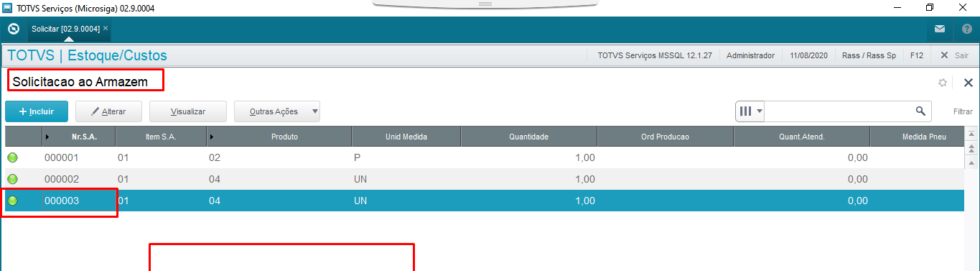Image resolution: width=980 pixels, height=271 pixels.
Task: Click the Unid Medida column header
Action: click(x=406, y=137)
